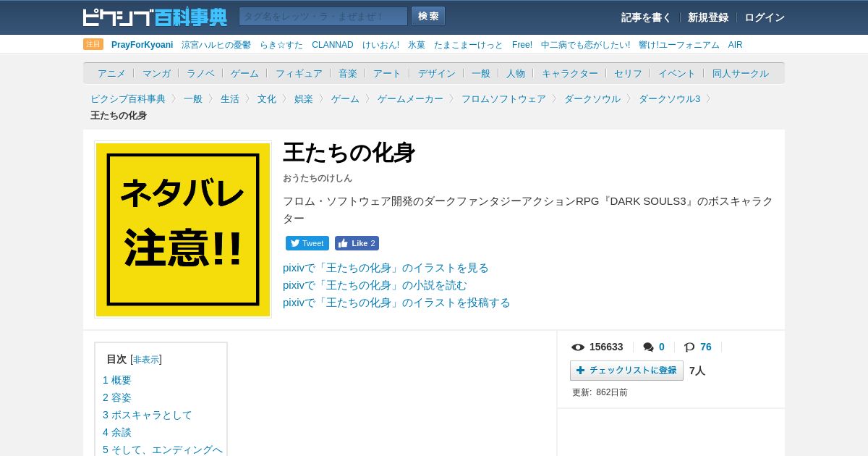Open the 一般 breadcrumb link
868x456 pixels.
(193, 98)
